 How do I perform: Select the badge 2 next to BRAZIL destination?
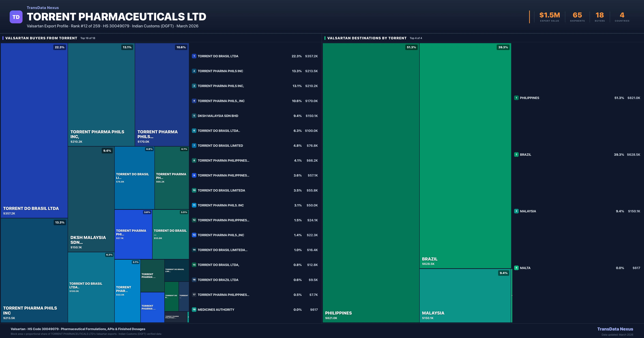point(516,155)
